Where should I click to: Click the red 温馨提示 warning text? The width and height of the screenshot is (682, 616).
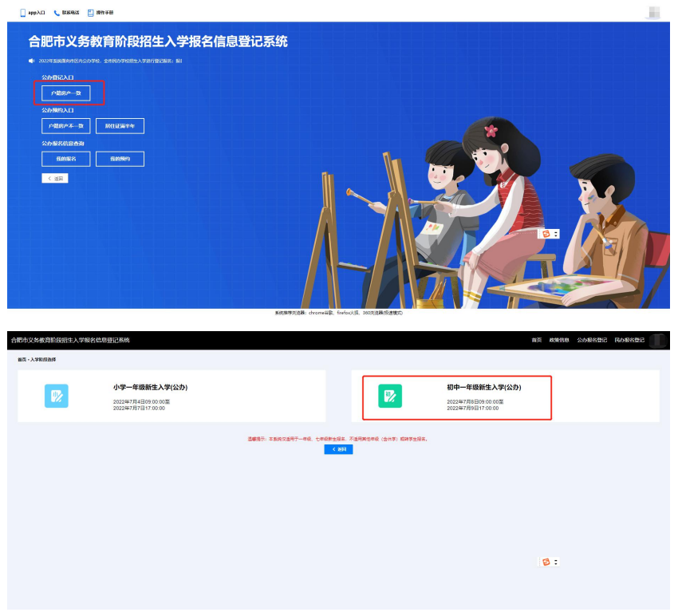[338, 440]
